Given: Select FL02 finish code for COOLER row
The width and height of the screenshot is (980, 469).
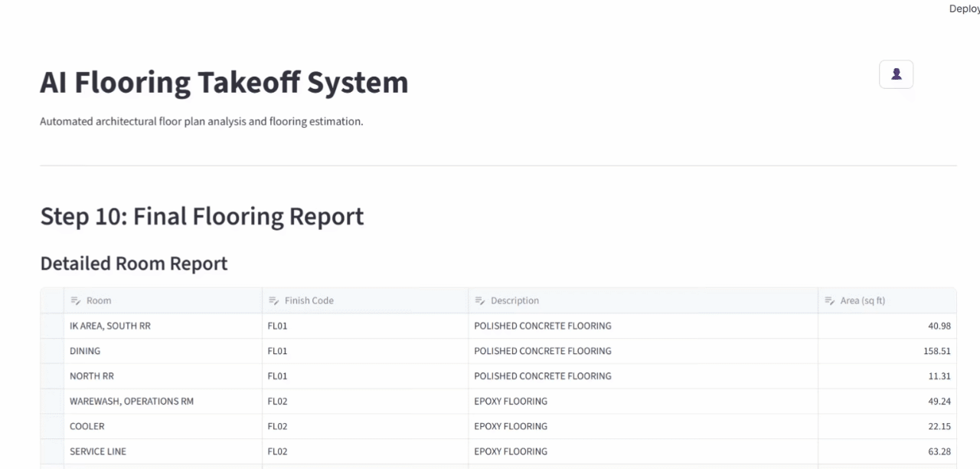Looking at the screenshot, I should pos(364,426).
